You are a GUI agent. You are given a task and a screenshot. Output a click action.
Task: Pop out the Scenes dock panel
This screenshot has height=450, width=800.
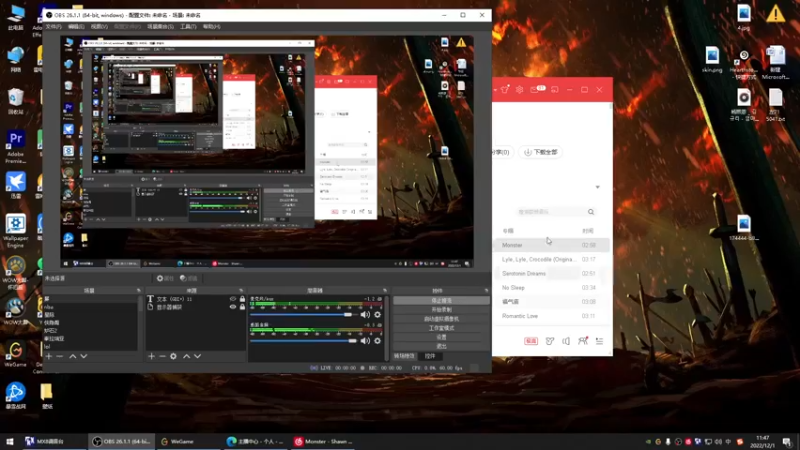(x=139, y=290)
